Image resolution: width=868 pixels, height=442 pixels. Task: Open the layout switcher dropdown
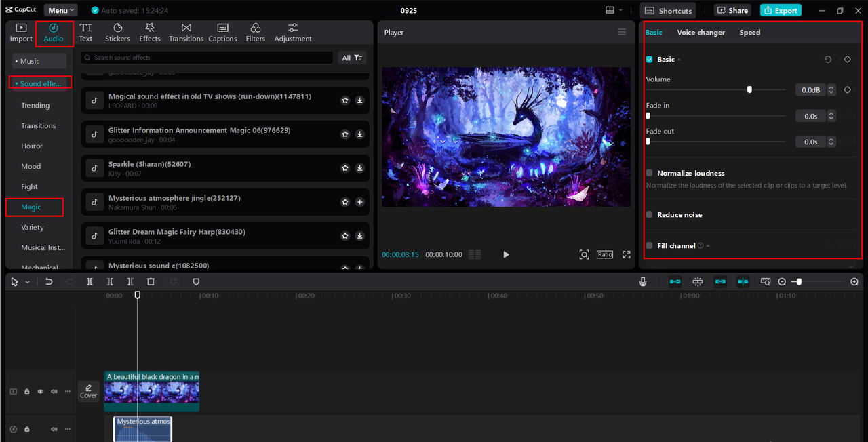[614, 10]
